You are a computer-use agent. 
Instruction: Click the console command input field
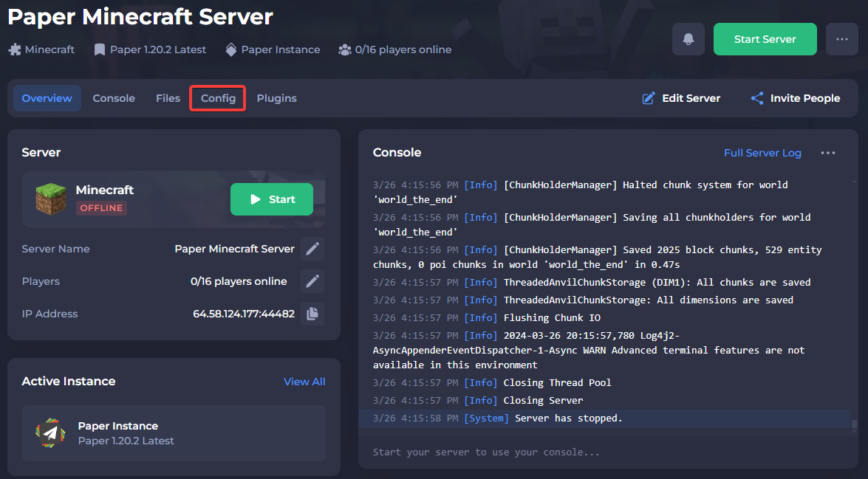point(608,452)
